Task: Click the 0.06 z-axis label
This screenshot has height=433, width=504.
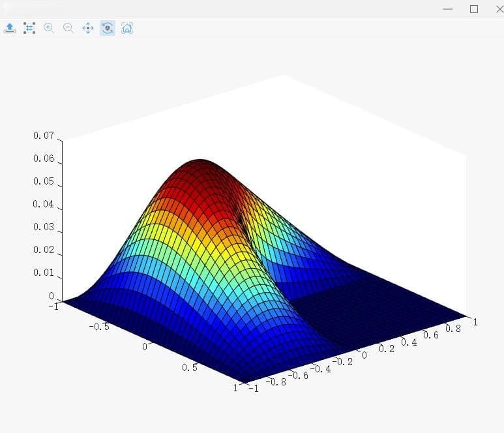Action: pyautogui.click(x=44, y=158)
